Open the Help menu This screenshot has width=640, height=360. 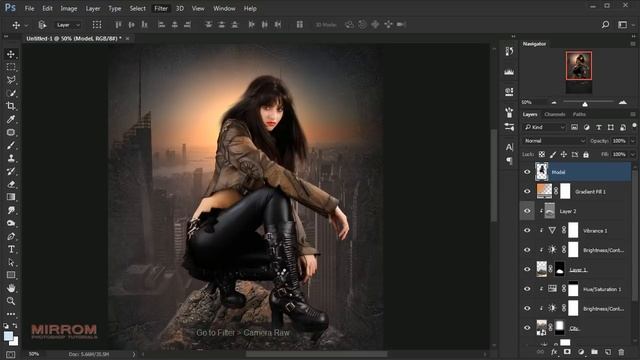click(x=250, y=8)
